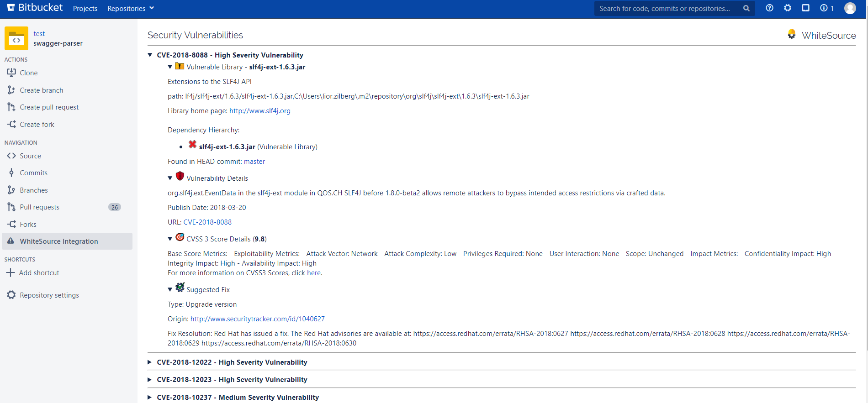Click the 'Dependency Hierarchy:' label

(x=204, y=130)
